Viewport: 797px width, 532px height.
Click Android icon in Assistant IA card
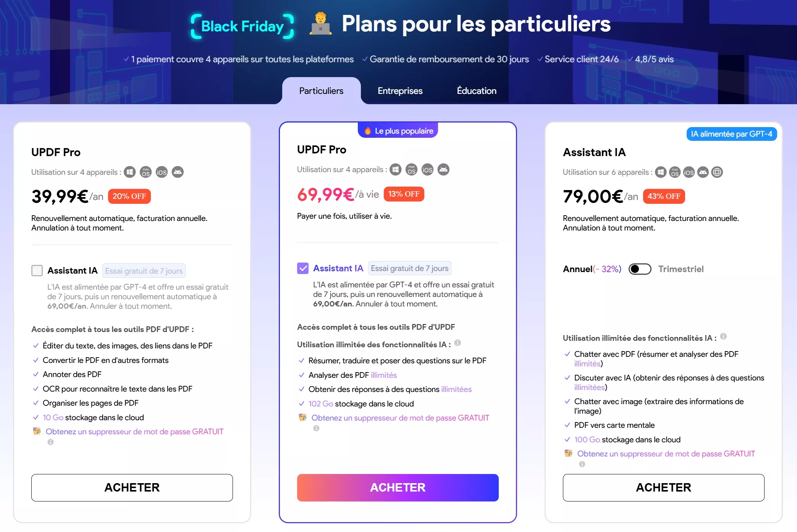tap(703, 172)
